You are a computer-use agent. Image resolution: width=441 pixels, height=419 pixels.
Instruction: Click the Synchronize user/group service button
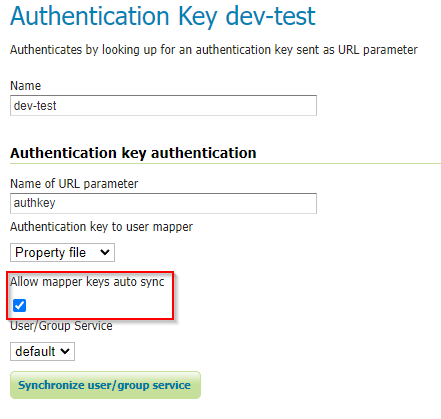click(105, 385)
